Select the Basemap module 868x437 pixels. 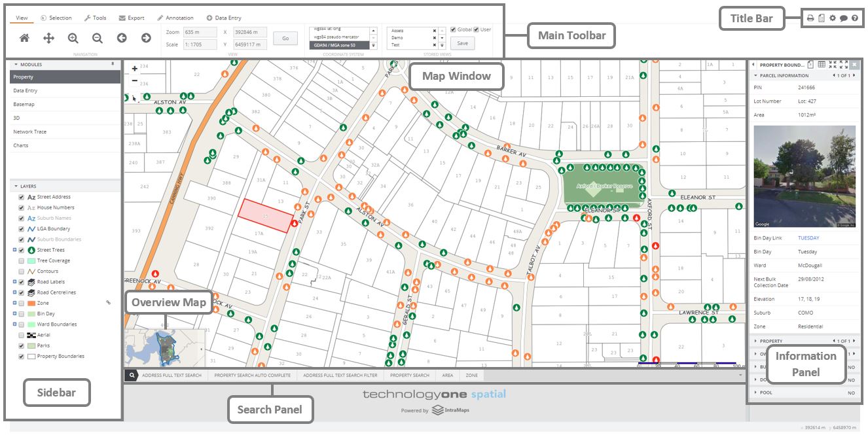tap(65, 104)
